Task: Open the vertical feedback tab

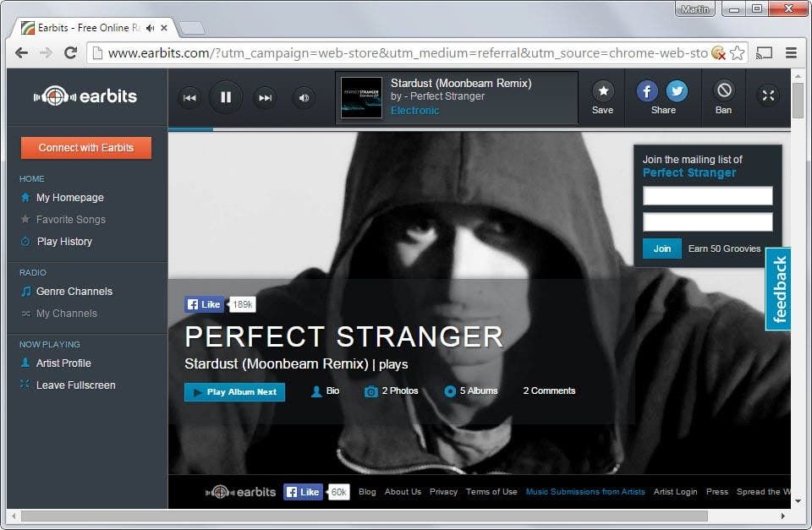Action: (x=778, y=289)
